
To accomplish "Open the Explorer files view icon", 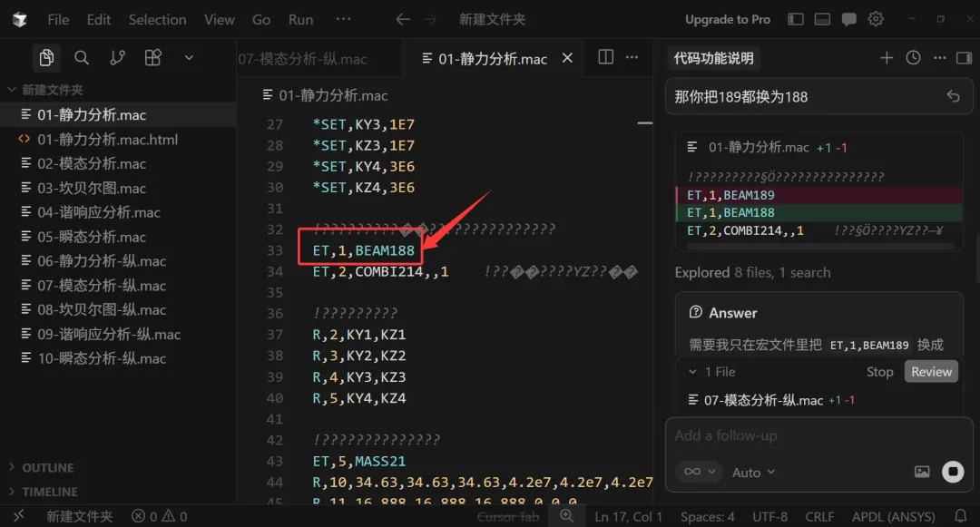I will pos(46,58).
